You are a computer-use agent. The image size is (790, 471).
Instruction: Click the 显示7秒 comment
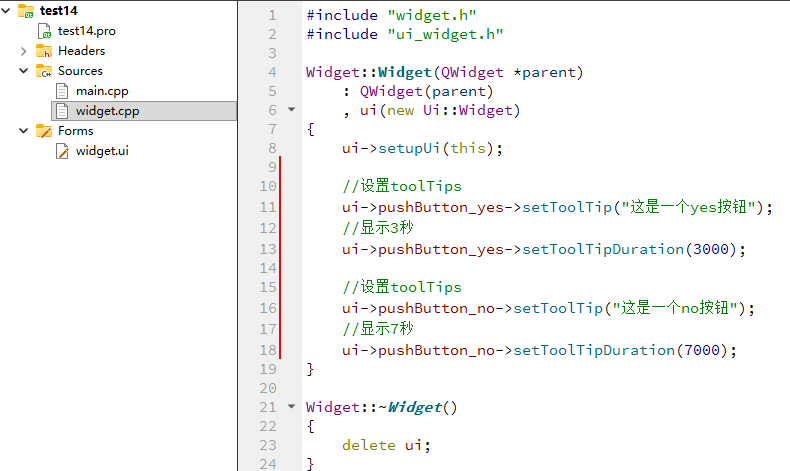pyautogui.click(x=378, y=329)
